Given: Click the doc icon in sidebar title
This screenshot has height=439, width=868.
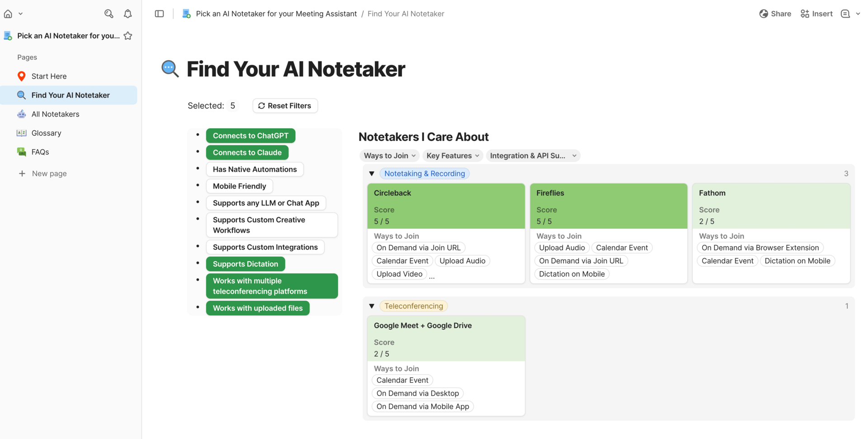Looking at the screenshot, I should click(x=8, y=36).
